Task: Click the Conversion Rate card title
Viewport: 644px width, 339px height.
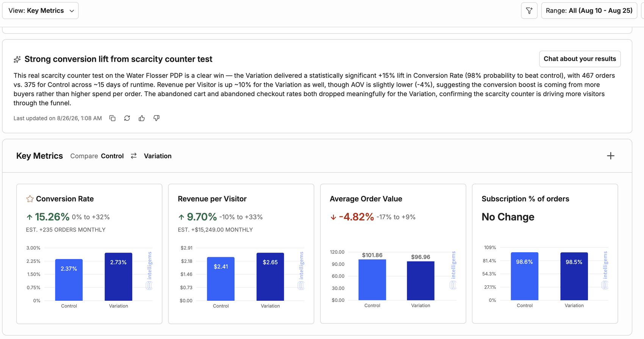Action: [x=65, y=199]
